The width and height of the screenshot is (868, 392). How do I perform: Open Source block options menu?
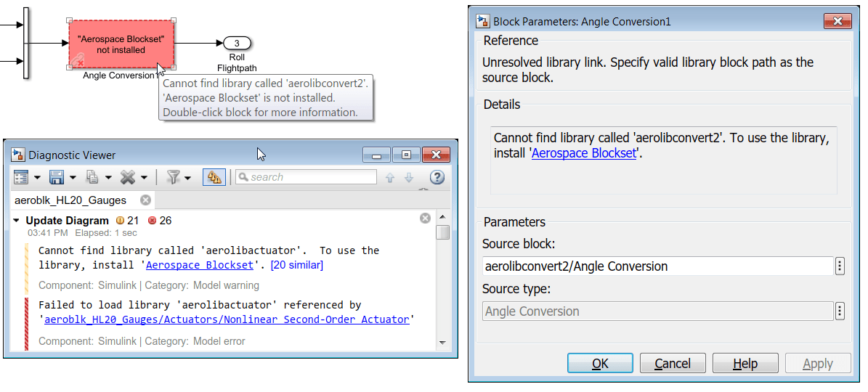(x=840, y=266)
